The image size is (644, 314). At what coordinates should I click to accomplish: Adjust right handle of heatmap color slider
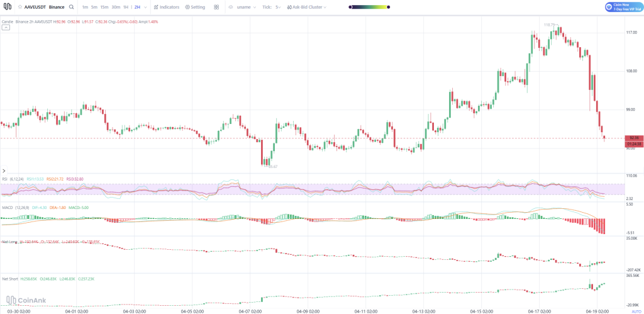pos(389,7)
